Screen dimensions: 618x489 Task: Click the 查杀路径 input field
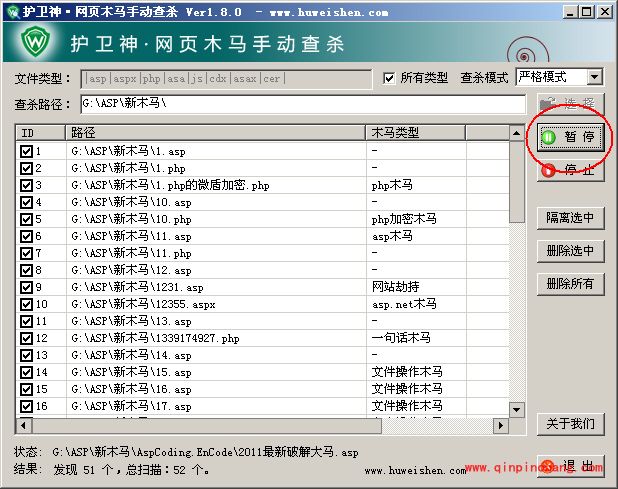click(303, 104)
